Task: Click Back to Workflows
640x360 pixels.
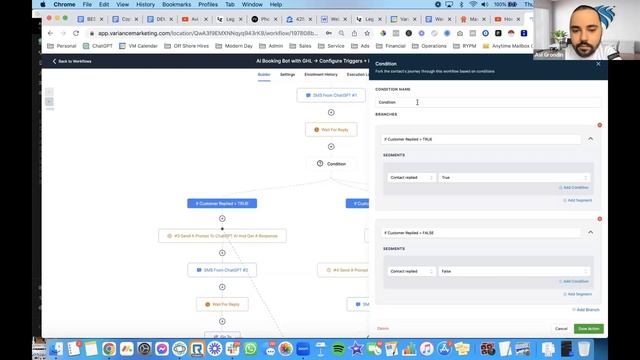Action: pyautogui.click(x=72, y=61)
